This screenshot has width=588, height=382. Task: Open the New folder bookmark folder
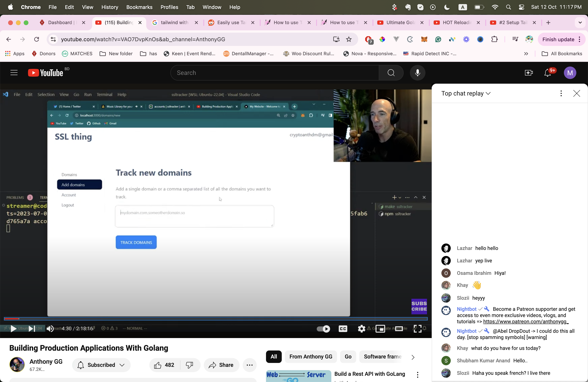116,54
